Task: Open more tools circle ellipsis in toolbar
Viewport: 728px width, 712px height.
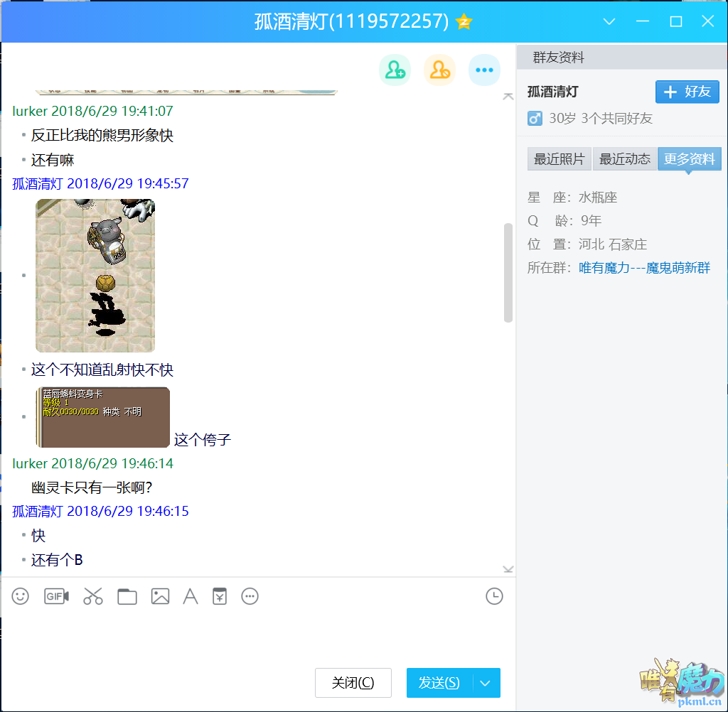Action: 250,596
